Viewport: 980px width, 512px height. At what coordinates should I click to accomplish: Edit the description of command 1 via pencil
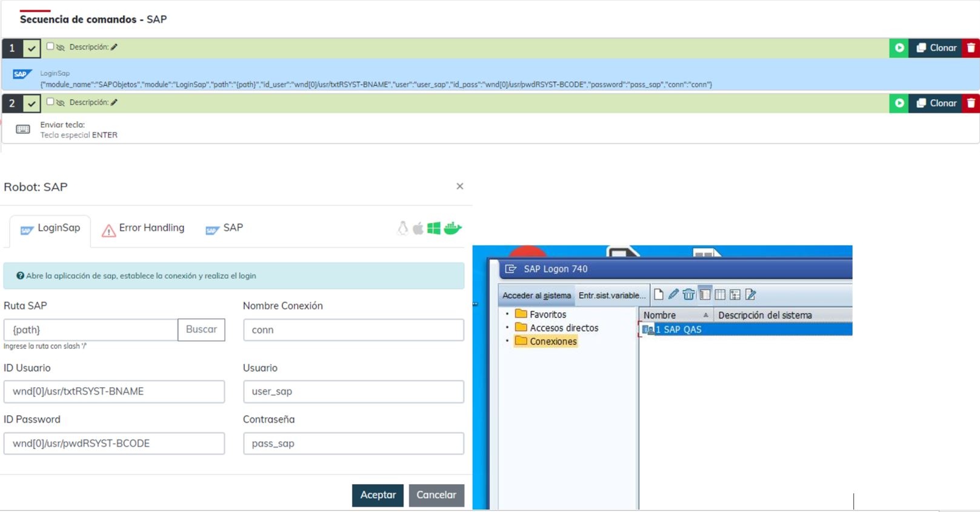114,47
